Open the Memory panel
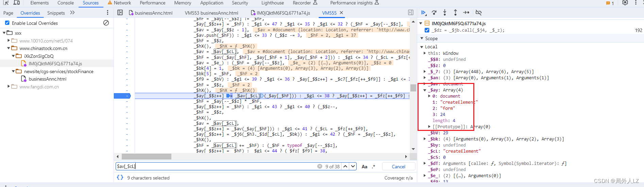This screenshot has width=644, height=187. [183, 3]
